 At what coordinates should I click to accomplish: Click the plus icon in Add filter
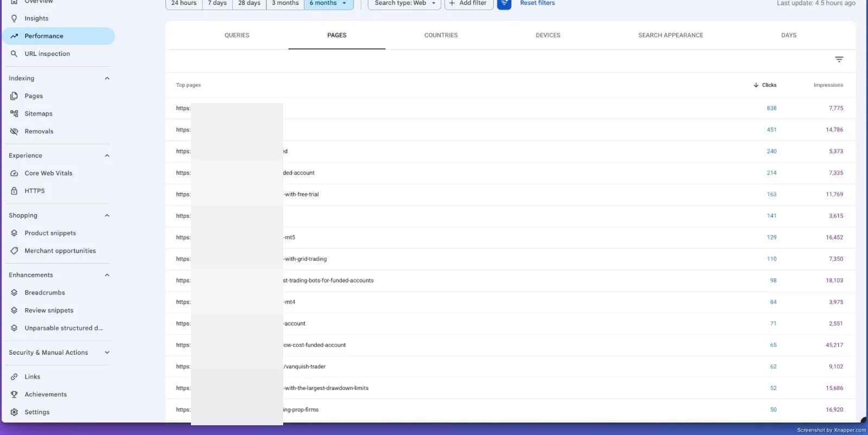tap(452, 3)
